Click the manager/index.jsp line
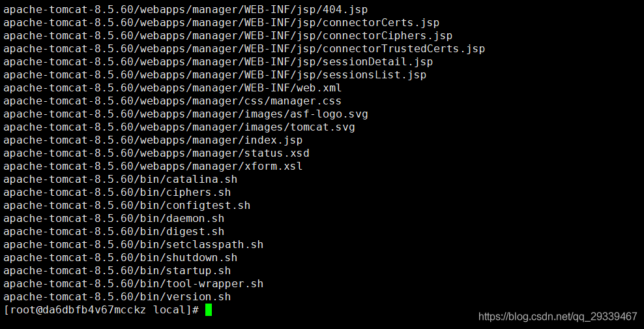This screenshot has width=644, height=329. (x=153, y=140)
